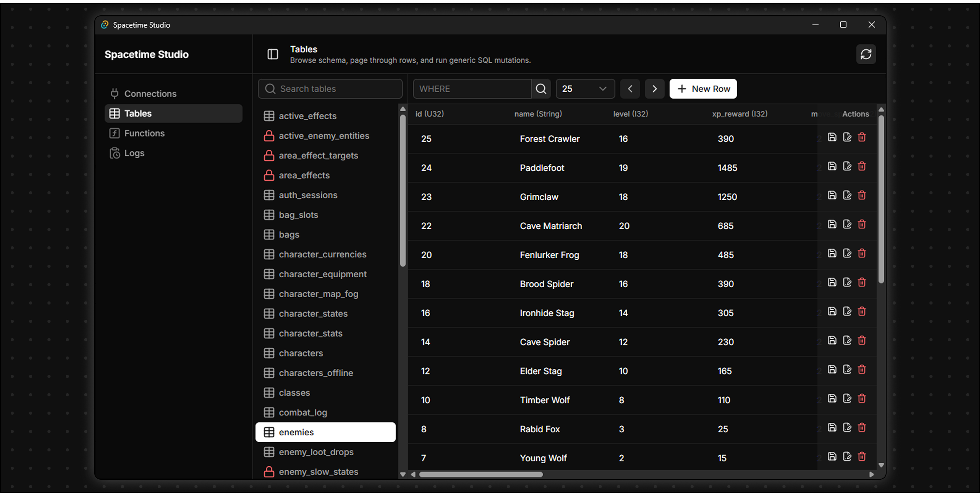Open the page size dropdown showing 25

[x=585, y=89]
